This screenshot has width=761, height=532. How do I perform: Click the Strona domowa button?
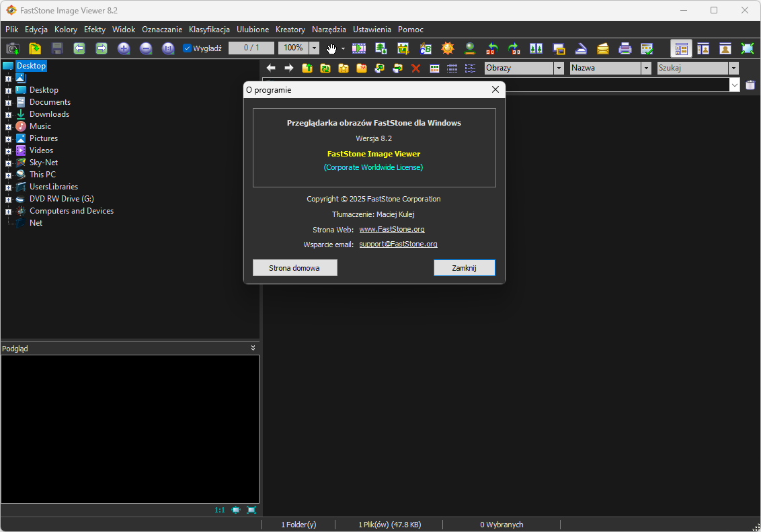pos(294,268)
